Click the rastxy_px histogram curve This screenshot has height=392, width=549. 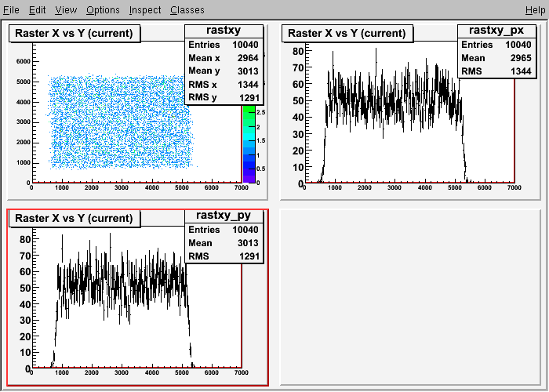click(394, 115)
